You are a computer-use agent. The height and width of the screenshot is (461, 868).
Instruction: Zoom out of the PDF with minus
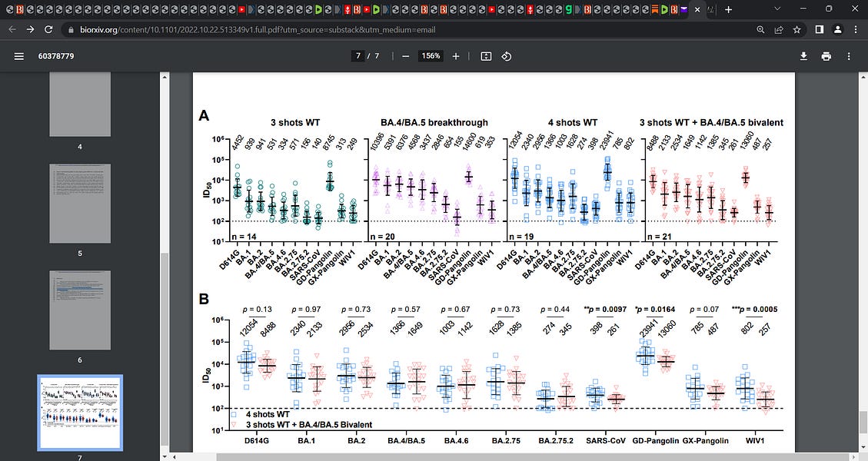pyautogui.click(x=404, y=55)
